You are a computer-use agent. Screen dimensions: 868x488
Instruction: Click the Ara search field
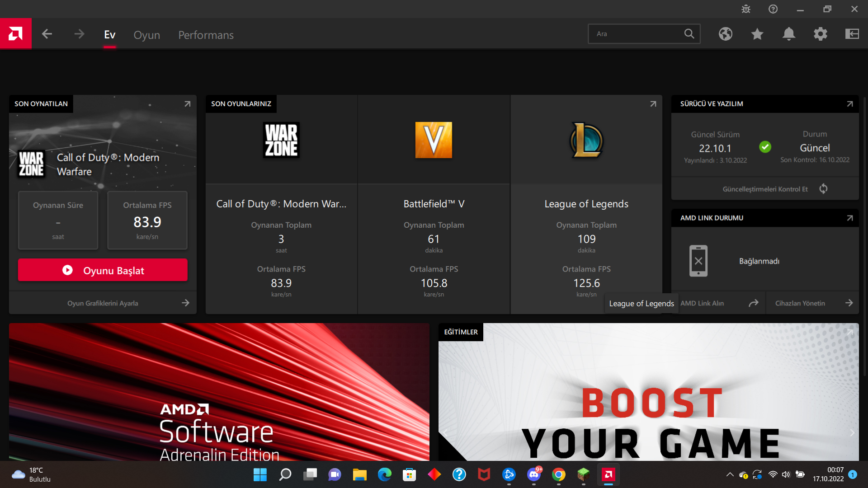[x=637, y=34]
